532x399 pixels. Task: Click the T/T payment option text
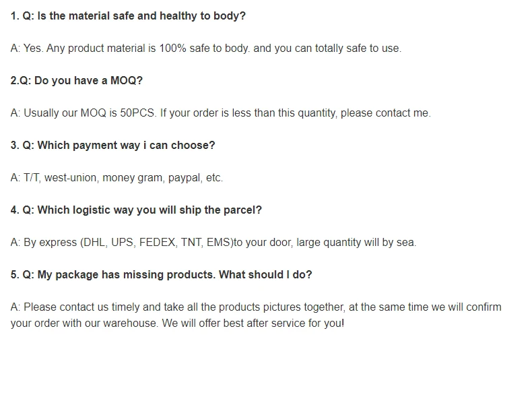[32, 177]
